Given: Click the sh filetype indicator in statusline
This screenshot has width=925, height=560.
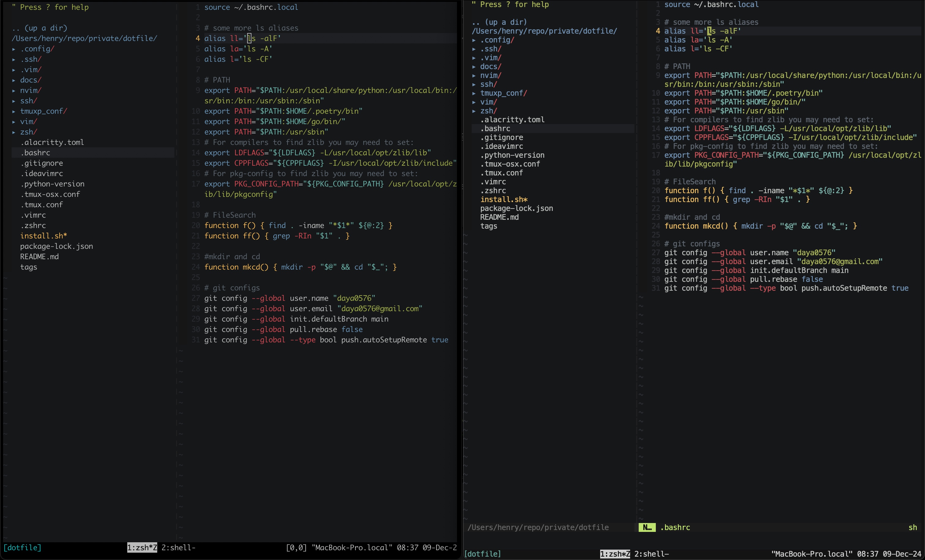Looking at the screenshot, I should pos(912,528).
